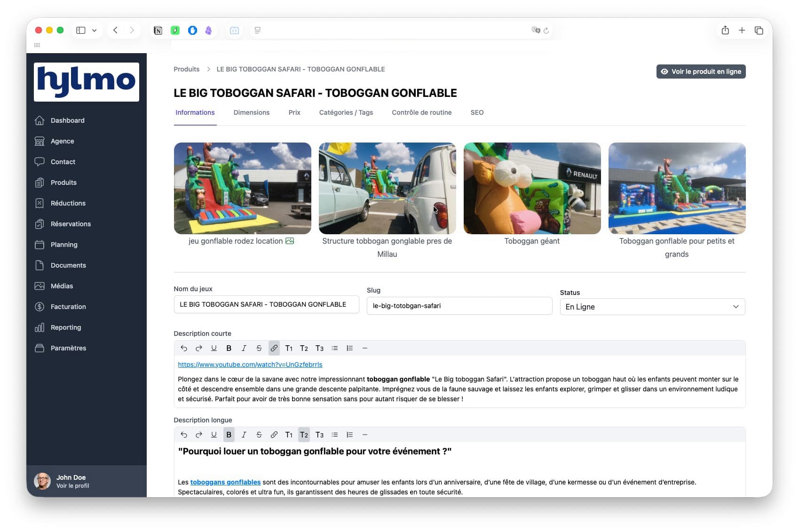Click Voir le produit en ligne button
This screenshot has width=799, height=532.
pos(701,71)
